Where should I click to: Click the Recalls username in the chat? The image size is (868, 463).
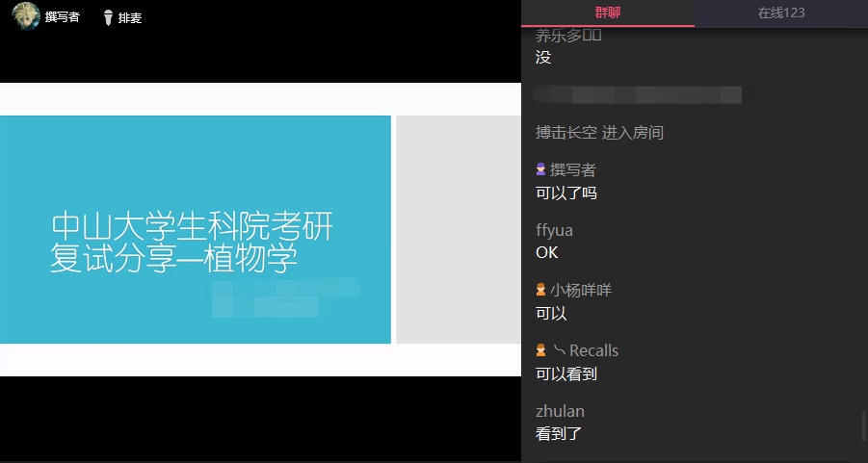(592, 350)
